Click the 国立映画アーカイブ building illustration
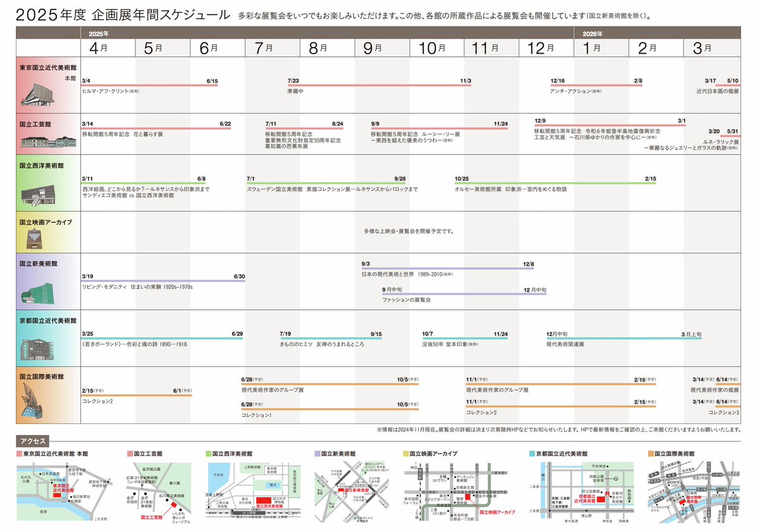 35,238
